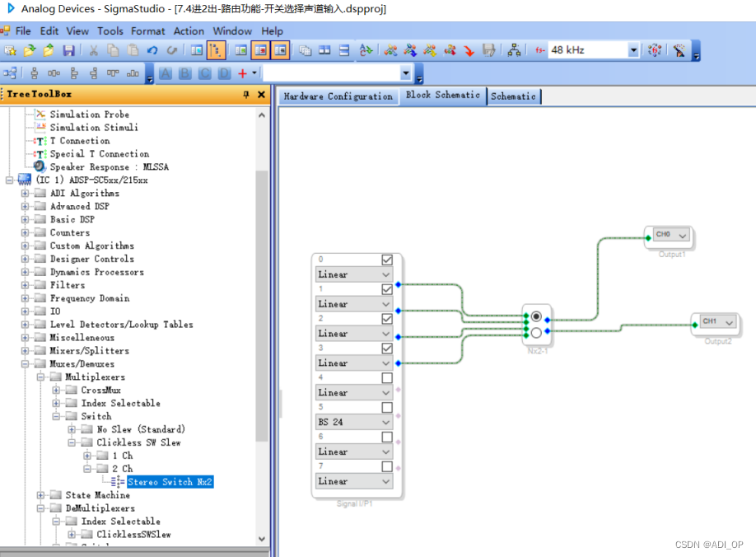Toggle the highlighted tree view toolbar icon

point(216,50)
